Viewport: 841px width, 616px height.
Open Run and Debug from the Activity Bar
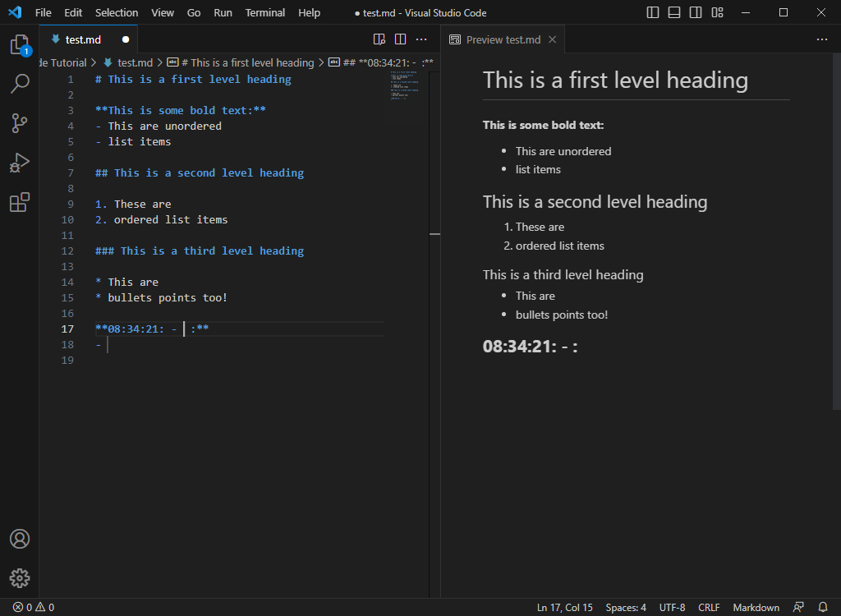point(20,163)
